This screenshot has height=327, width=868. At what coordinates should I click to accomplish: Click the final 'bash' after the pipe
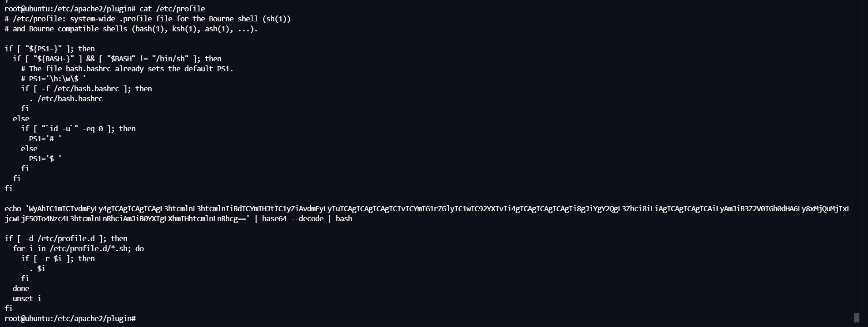[x=344, y=218]
